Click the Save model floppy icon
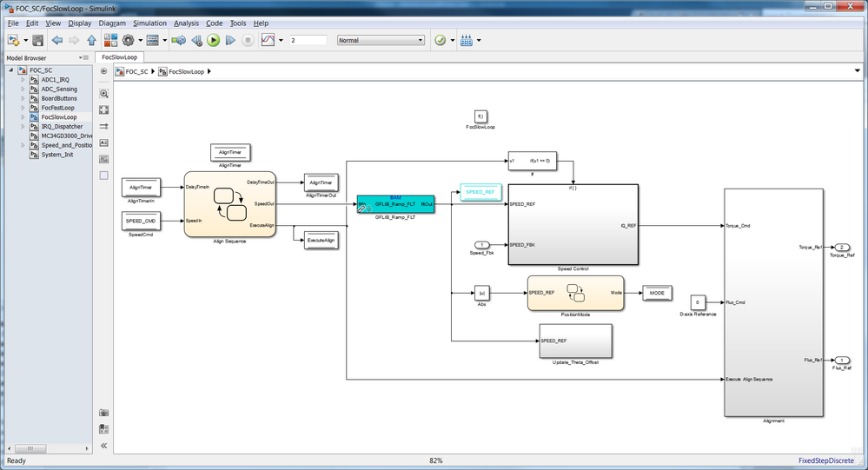 [x=37, y=41]
